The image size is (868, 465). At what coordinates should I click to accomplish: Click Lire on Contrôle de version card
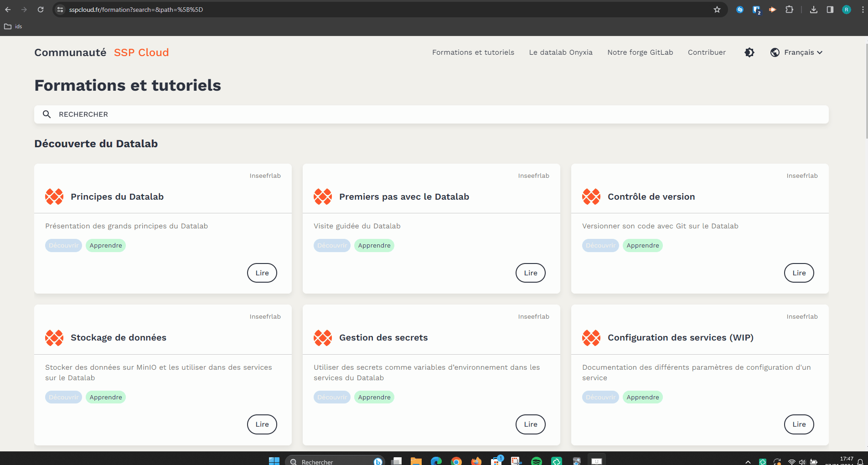point(799,273)
